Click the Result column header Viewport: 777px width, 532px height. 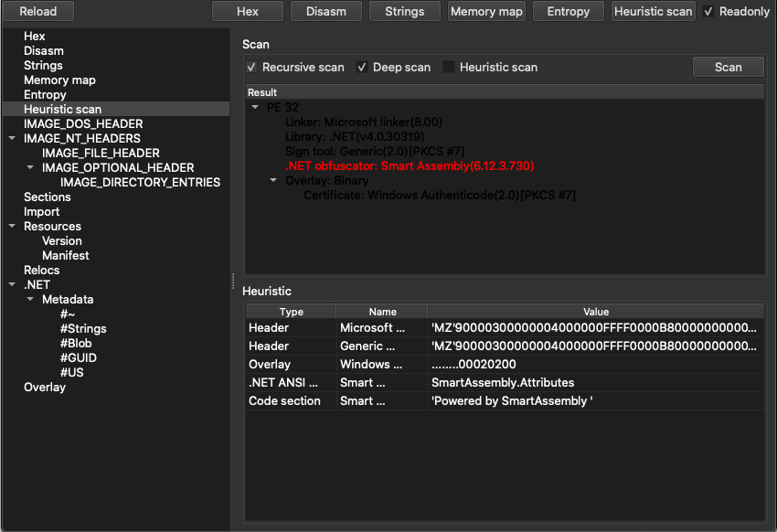(x=505, y=92)
